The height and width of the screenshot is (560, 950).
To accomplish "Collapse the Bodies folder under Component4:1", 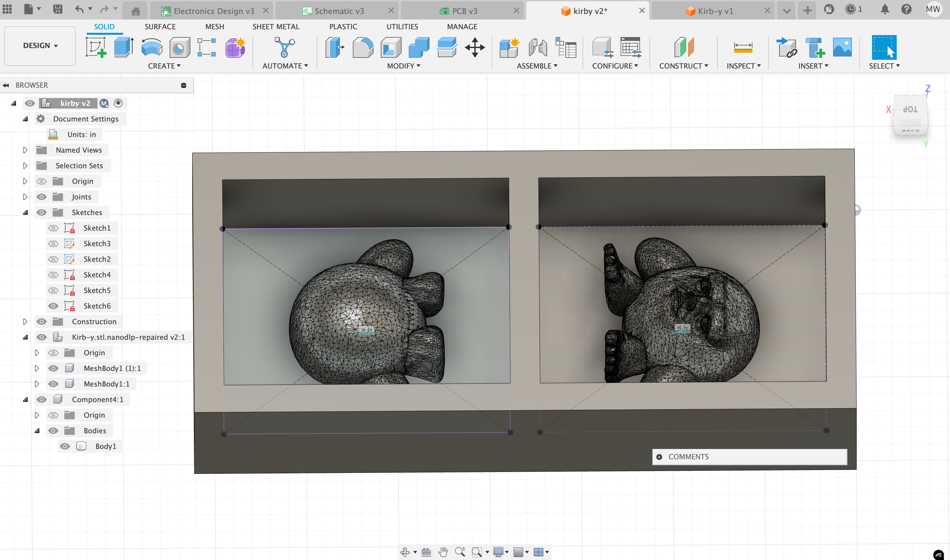I will 37,431.
